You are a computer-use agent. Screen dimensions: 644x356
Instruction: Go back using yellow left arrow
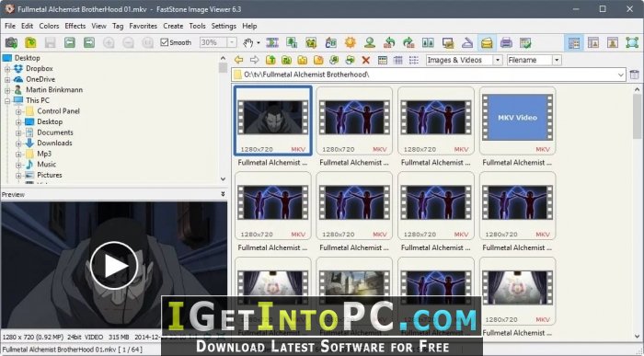coord(238,60)
